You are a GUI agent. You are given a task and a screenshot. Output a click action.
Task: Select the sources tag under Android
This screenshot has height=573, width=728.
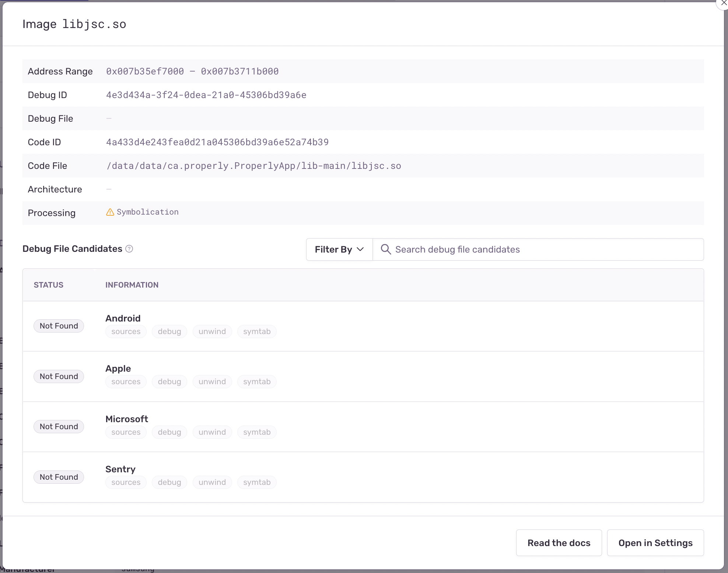pos(126,331)
